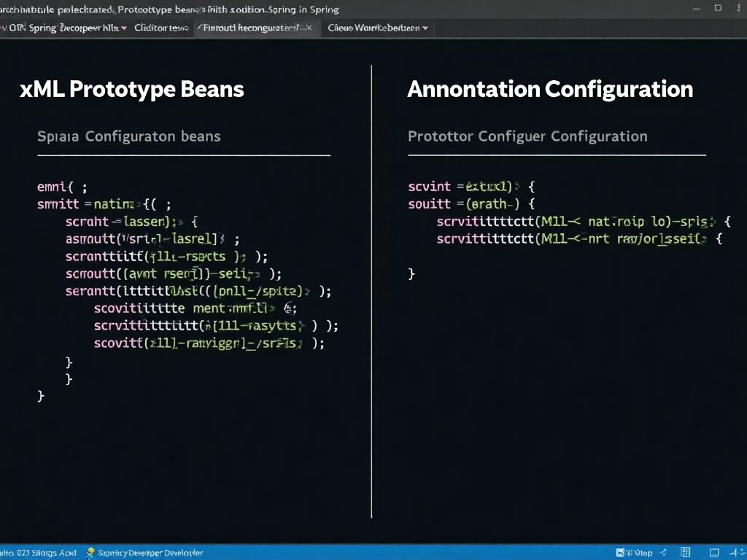This screenshot has height=560, width=747.
Task: Open the Spring tab at the far left
Action: [x=63, y=28]
